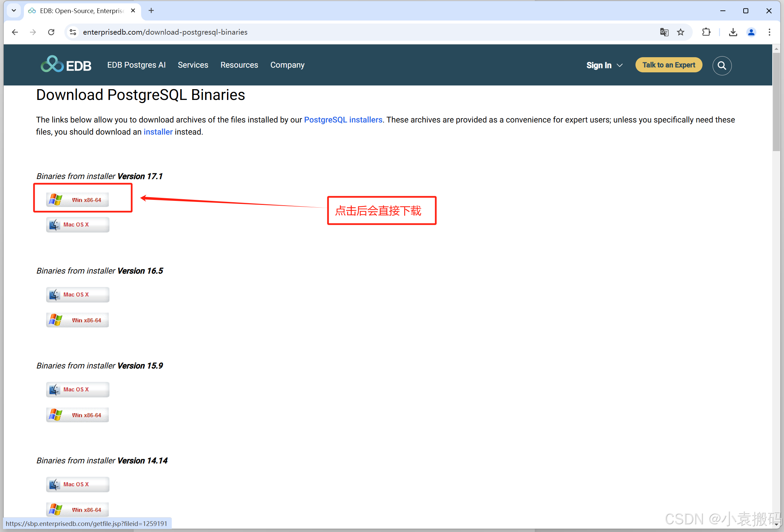Open the Chrome profile avatar
The width and height of the screenshot is (784, 532).
pos(751,32)
